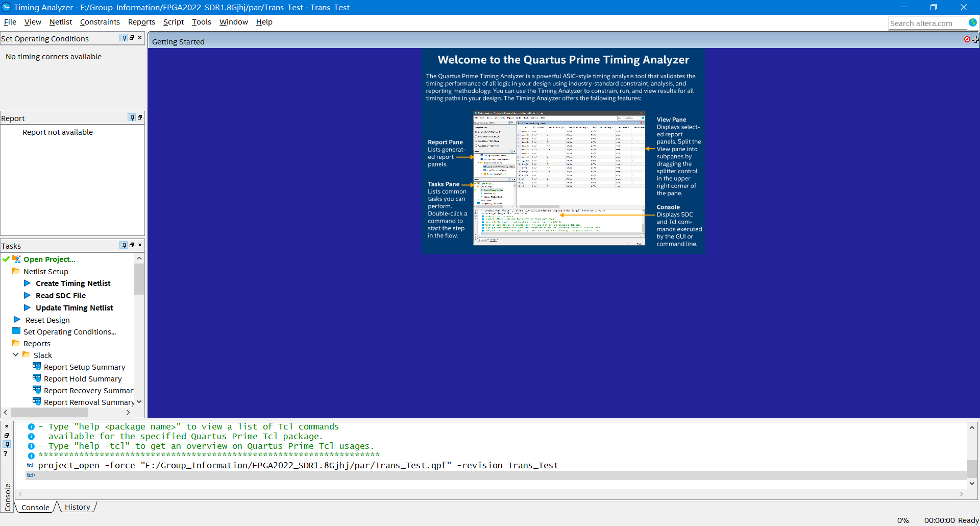Screen dimensions: 980x526
Task: Collapse the Slack folder chevron
Action: (16, 354)
